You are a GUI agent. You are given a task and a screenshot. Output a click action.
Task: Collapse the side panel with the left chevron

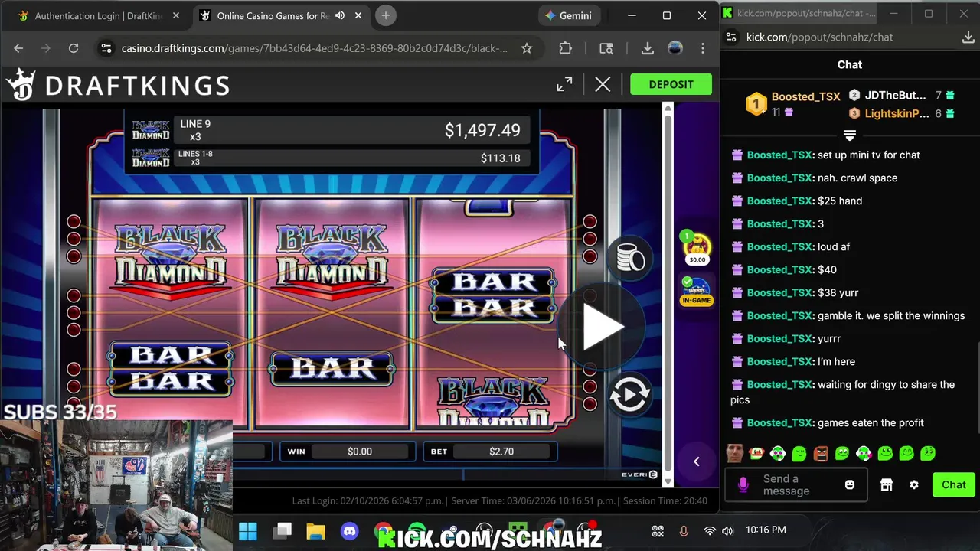tap(696, 461)
